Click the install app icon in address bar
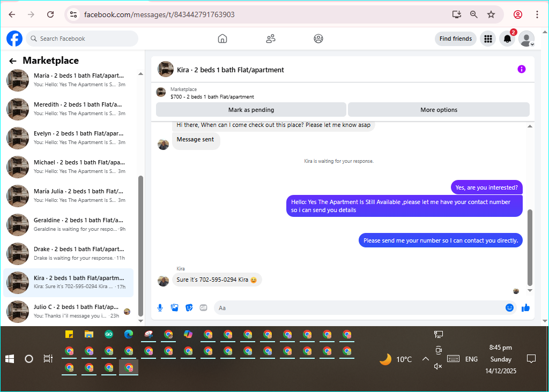The height and width of the screenshot is (392, 549). (456, 14)
